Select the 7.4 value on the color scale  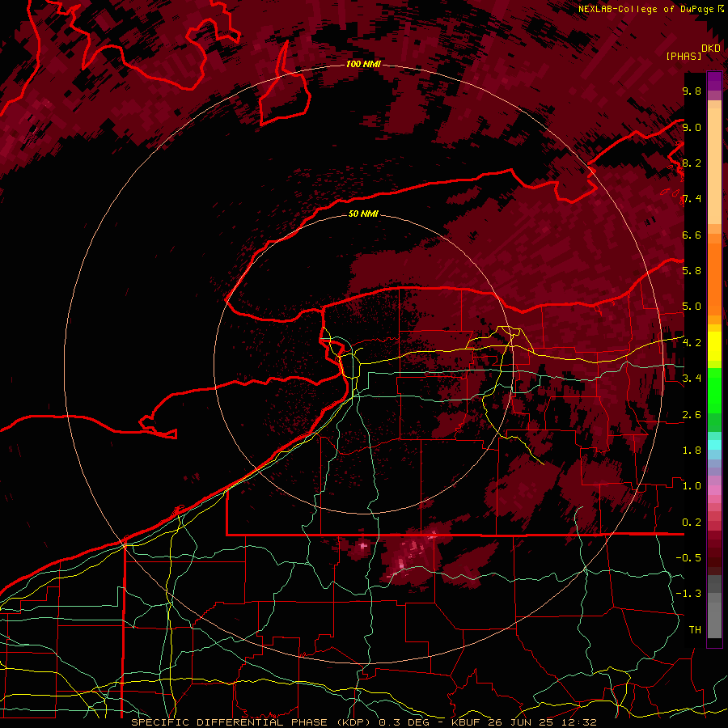point(692,199)
